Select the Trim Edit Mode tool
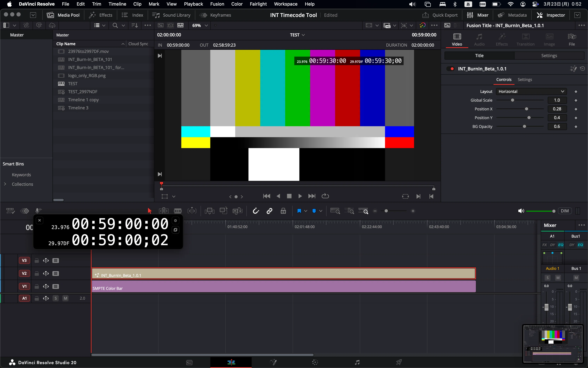Viewport: 588px width, 368px height. tap(164, 211)
